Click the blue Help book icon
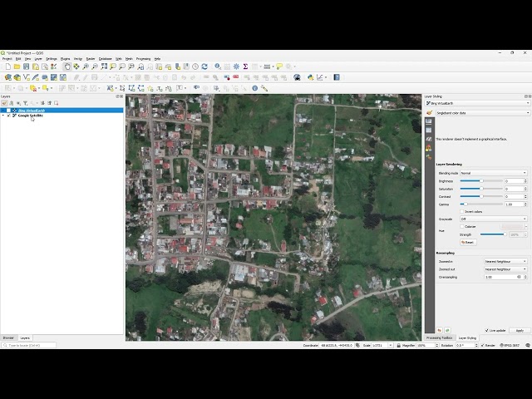532x399 pixels. pyautogui.click(x=337, y=77)
